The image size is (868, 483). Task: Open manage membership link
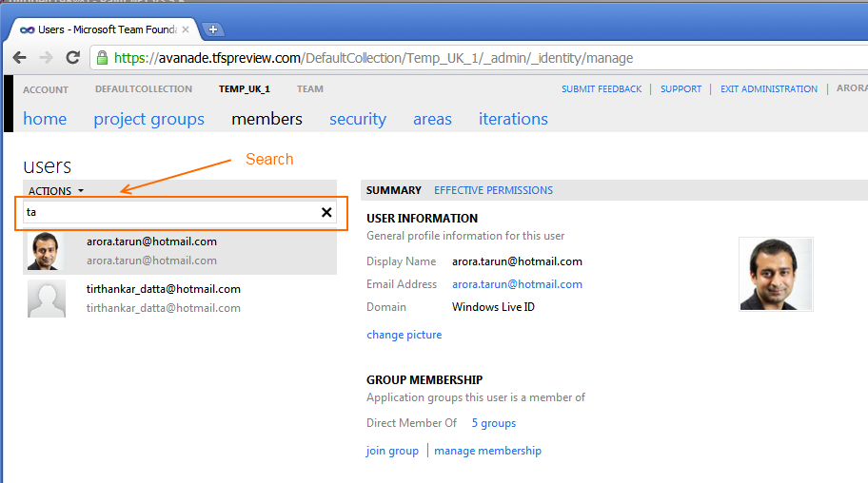[x=487, y=451]
